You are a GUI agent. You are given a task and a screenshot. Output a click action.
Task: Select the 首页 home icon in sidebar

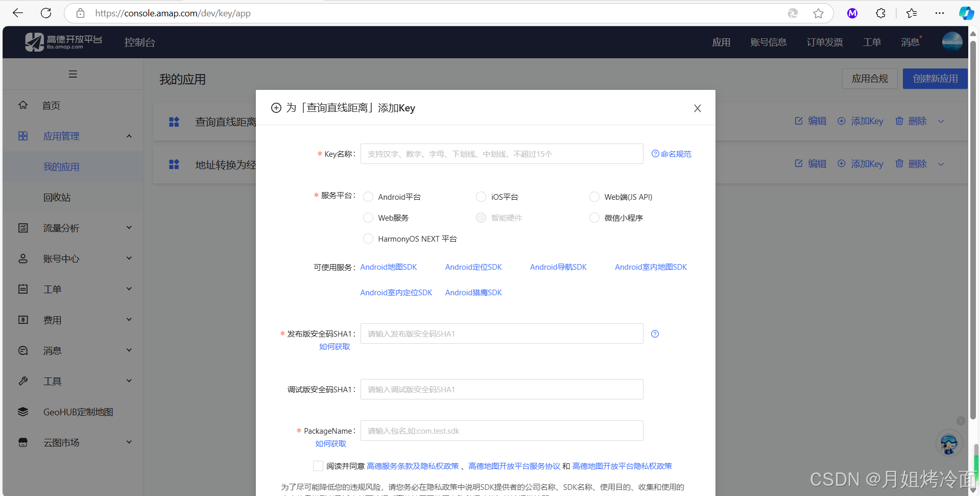click(x=23, y=105)
